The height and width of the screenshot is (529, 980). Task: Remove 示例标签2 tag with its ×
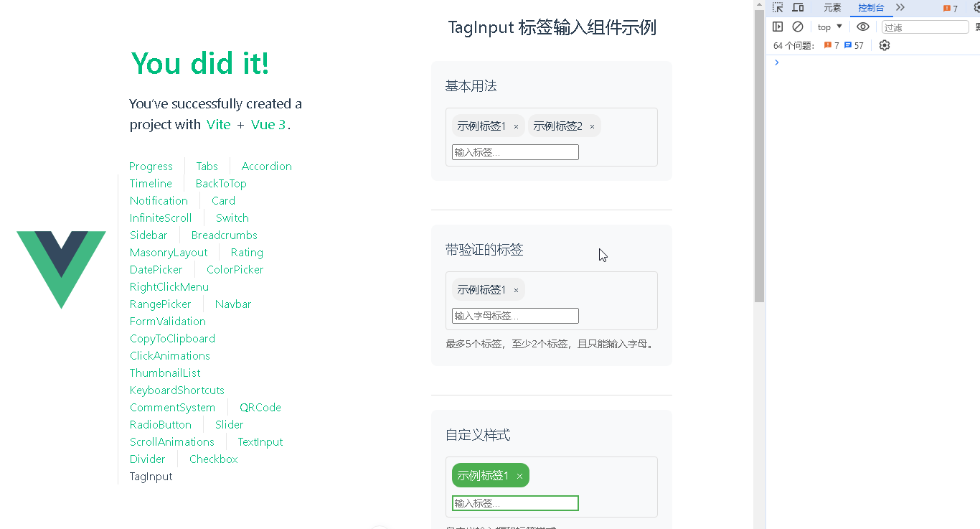click(592, 126)
